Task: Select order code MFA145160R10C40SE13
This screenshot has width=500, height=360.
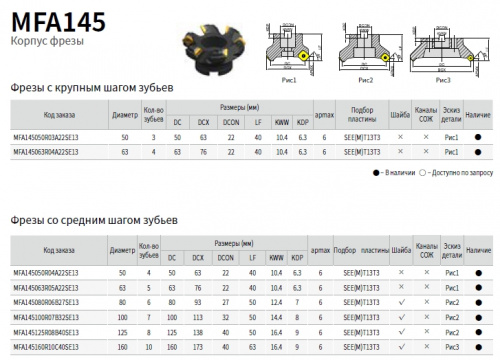Action: click(x=46, y=347)
